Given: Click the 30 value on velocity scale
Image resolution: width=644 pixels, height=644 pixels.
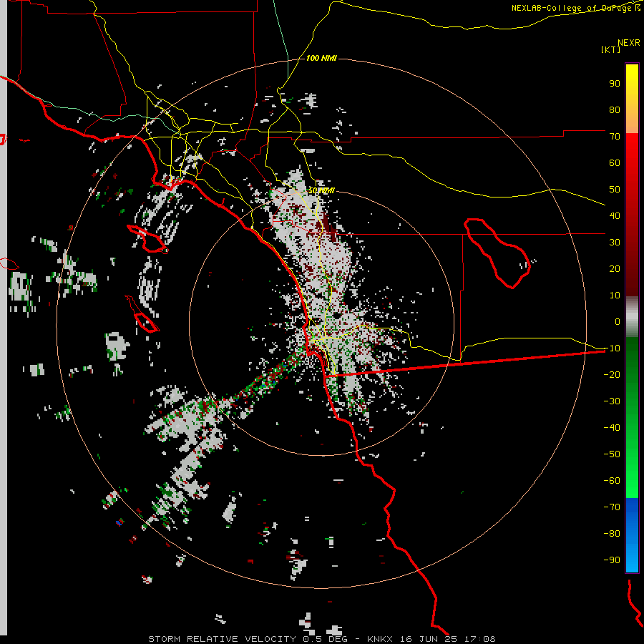Looking at the screenshot, I should [x=615, y=243].
